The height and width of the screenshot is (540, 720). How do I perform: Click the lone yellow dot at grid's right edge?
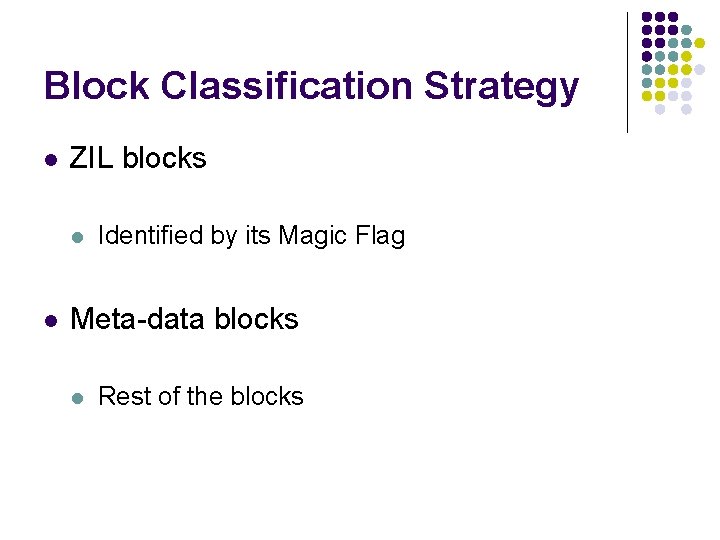pos(699,43)
